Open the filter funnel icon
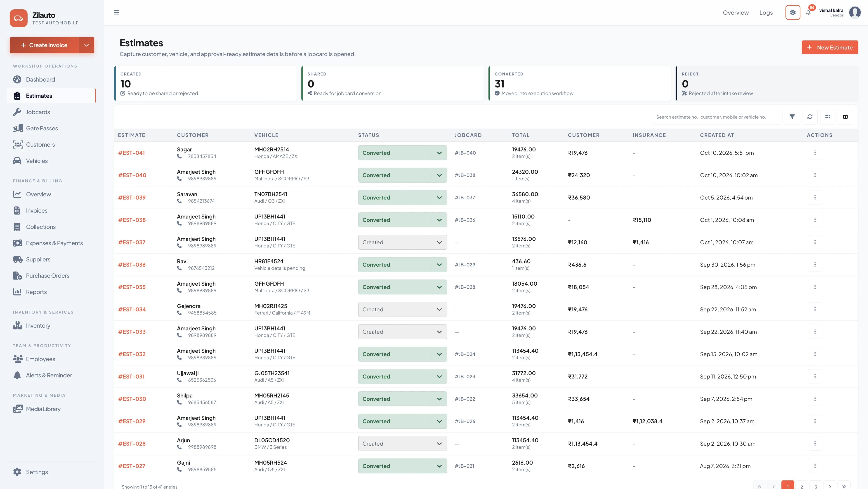 click(792, 117)
